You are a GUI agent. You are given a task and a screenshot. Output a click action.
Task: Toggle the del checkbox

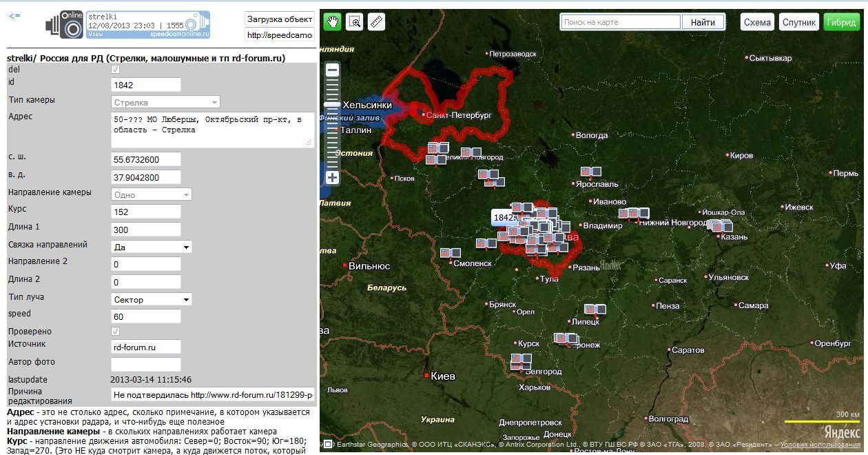(x=115, y=70)
